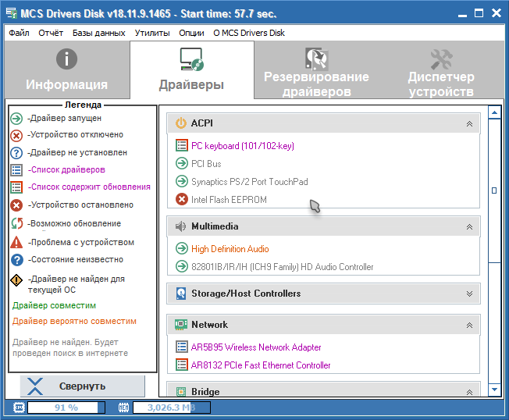Viewport: 509px width, 420px height.
Task: Open AR5B95 Wireless Network Adapter entry
Action: (x=256, y=347)
